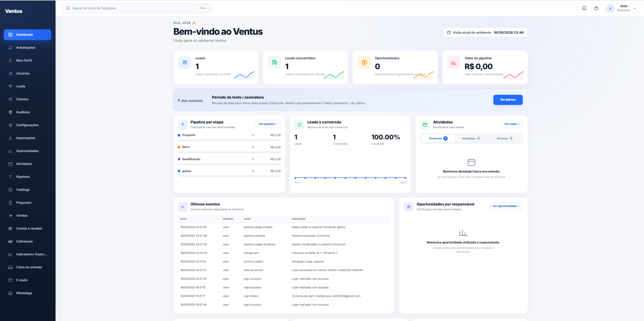Click the E-mails envelope icon
This screenshot has width=644, height=321.
[10, 280]
